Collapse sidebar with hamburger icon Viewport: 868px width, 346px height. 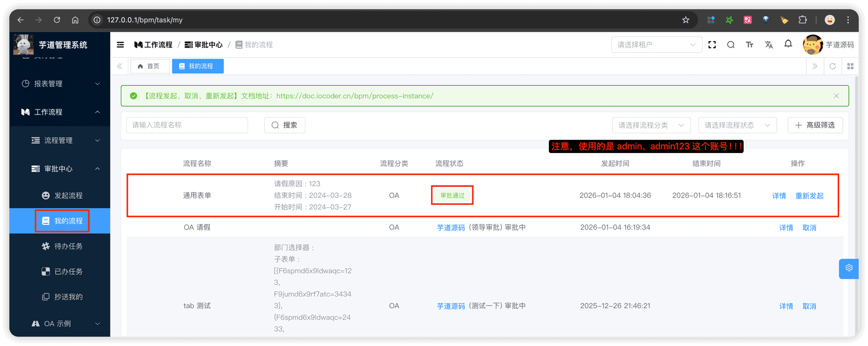[x=120, y=45]
